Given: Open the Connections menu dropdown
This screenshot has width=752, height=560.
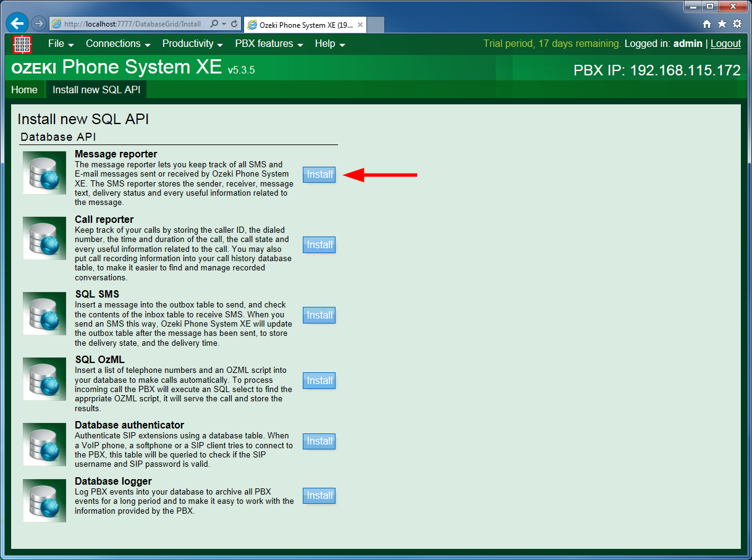Looking at the screenshot, I should [x=118, y=44].
